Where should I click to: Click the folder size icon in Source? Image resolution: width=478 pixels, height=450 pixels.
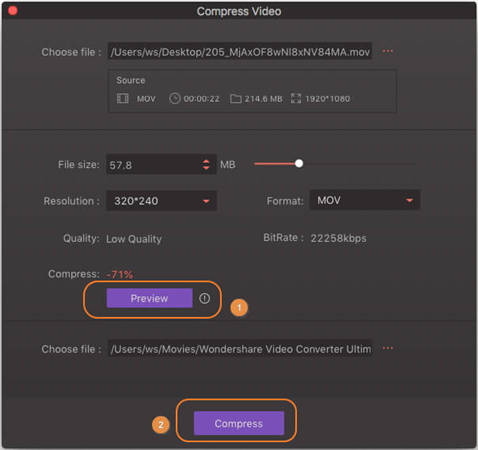[236, 99]
